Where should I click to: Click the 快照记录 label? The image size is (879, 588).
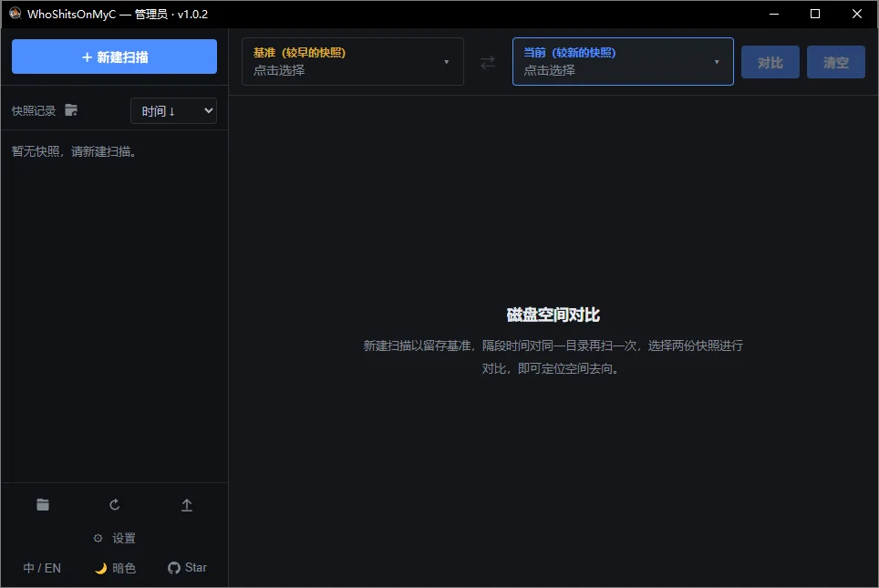click(x=34, y=111)
